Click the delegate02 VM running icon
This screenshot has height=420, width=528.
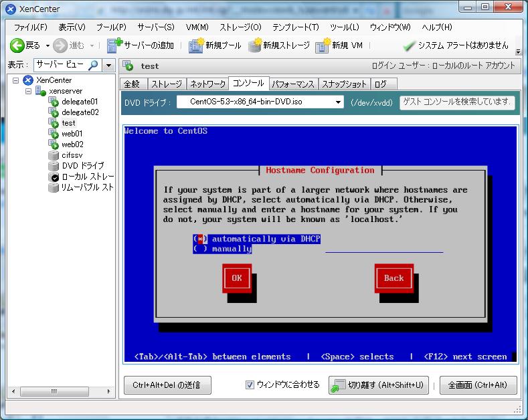click(x=54, y=112)
